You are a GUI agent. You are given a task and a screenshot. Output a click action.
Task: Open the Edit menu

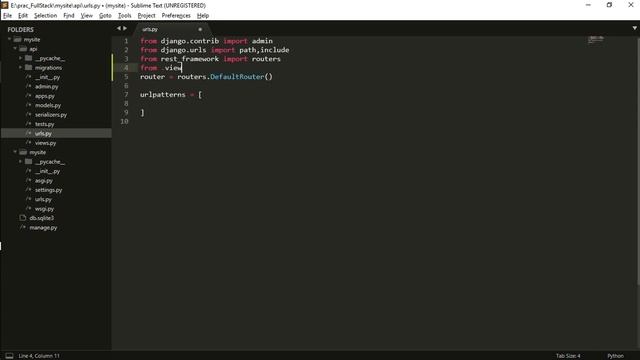(23, 16)
